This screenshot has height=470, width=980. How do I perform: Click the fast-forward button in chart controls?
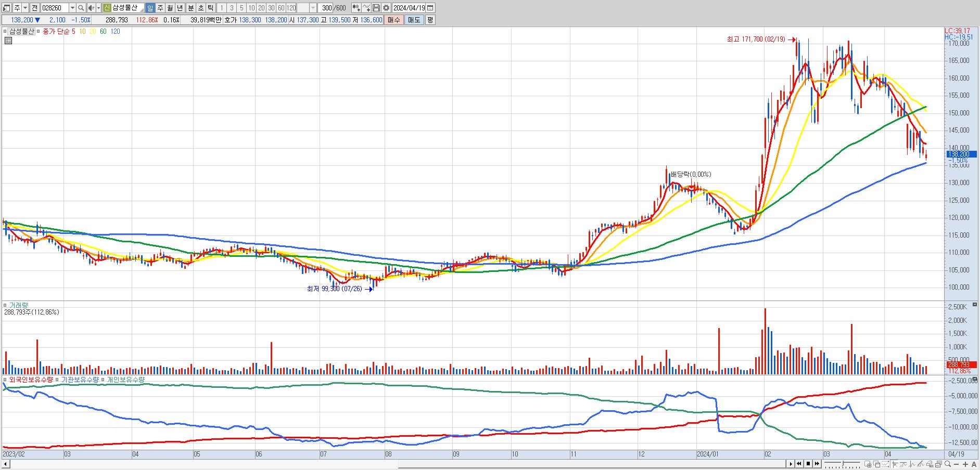(x=817, y=464)
